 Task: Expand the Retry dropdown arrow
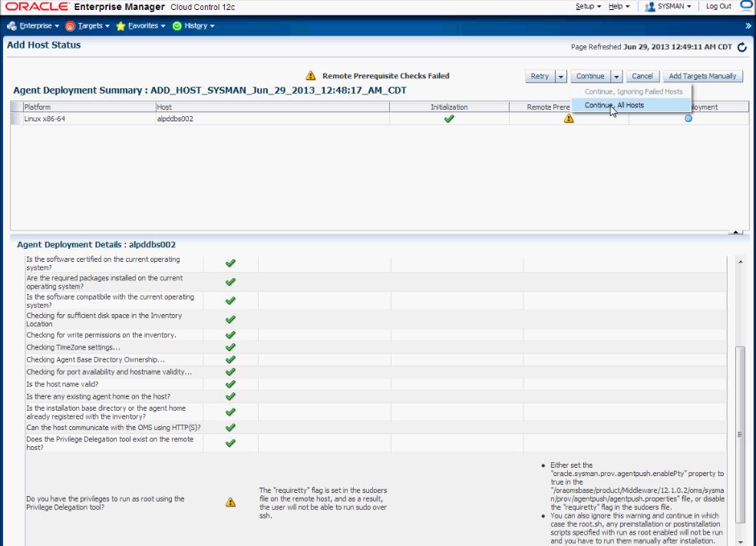click(x=561, y=76)
